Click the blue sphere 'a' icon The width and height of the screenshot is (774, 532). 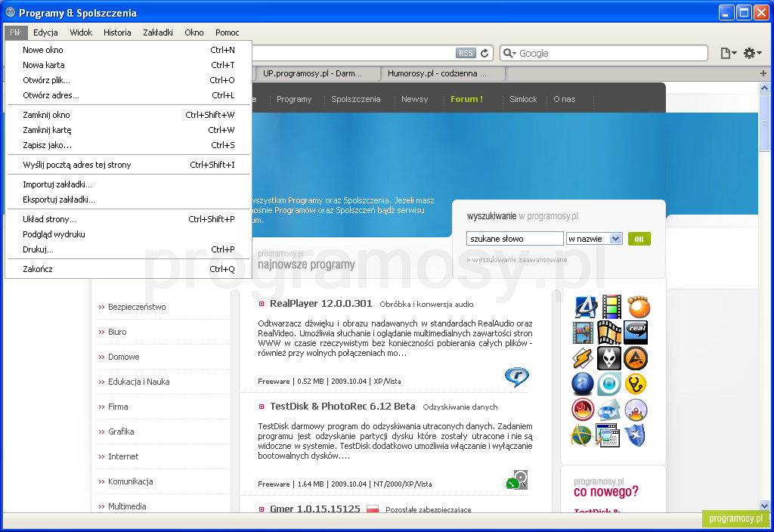(x=583, y=384)
